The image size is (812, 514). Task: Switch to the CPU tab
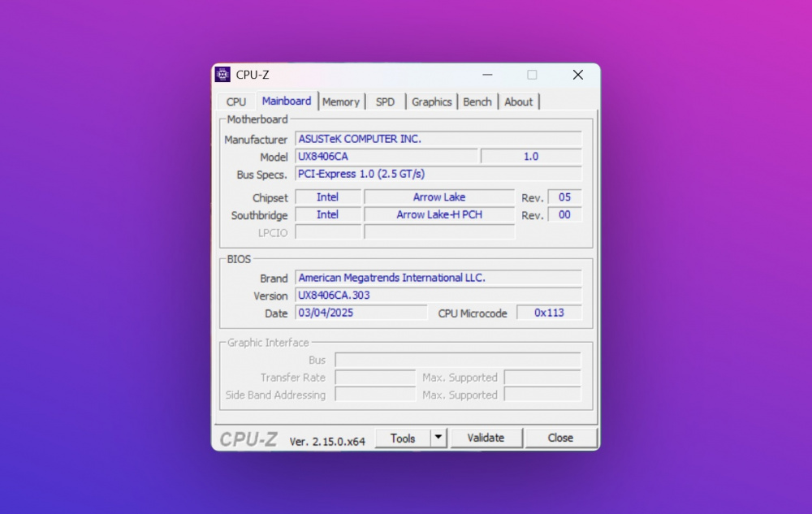pos(236,102)
